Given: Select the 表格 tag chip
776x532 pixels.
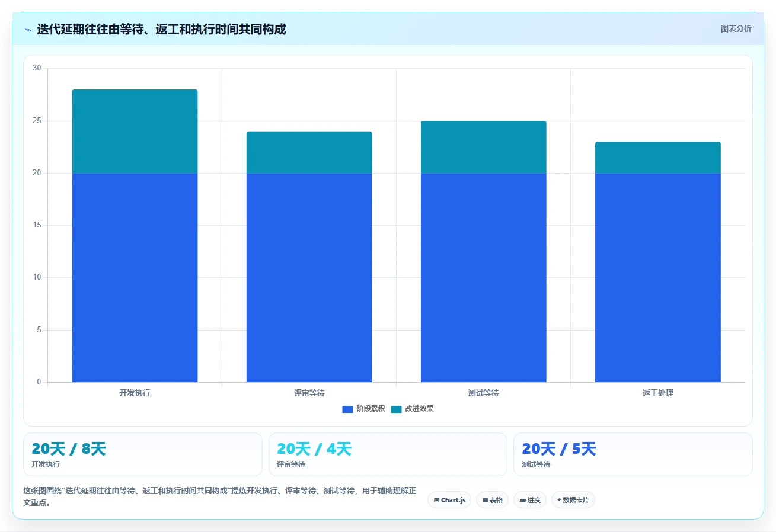Looking at the screenshot, I should click(x=492, y=500).
